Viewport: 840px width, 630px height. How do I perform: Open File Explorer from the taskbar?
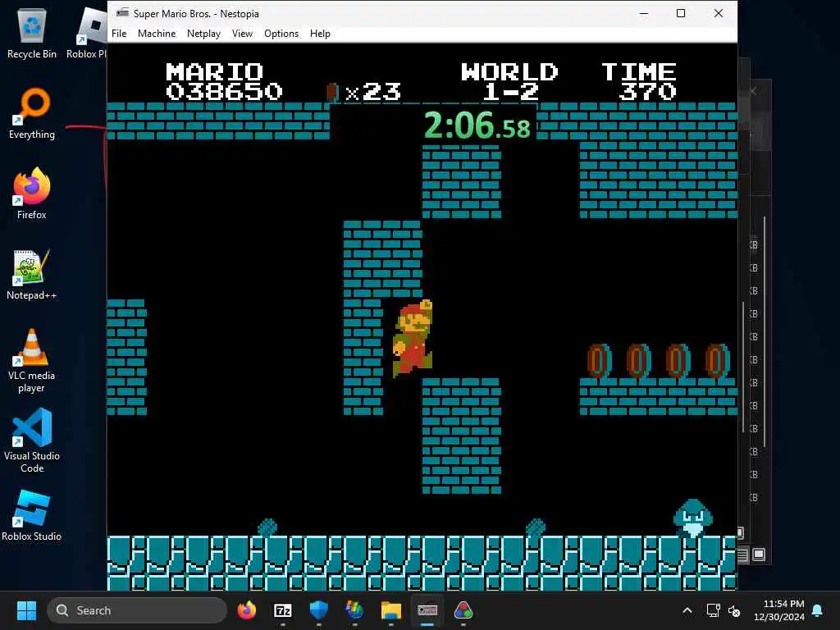(x=391, y=610)
